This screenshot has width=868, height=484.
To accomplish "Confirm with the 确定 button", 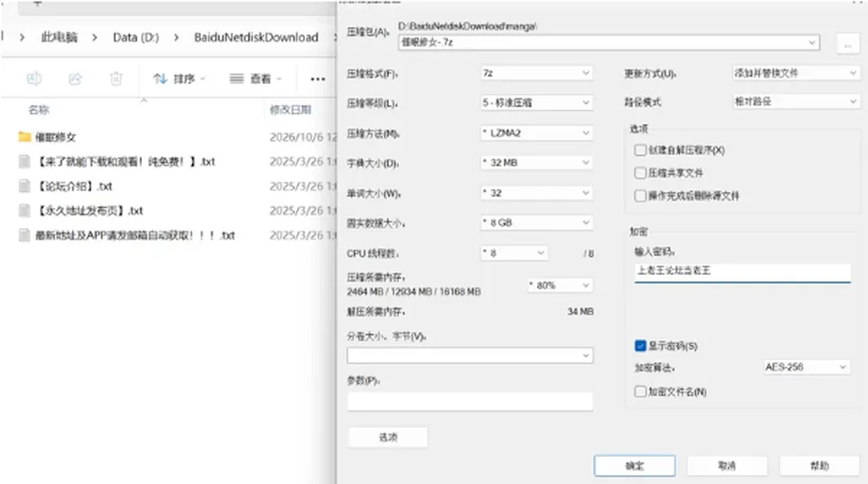I will pos(635,466).
